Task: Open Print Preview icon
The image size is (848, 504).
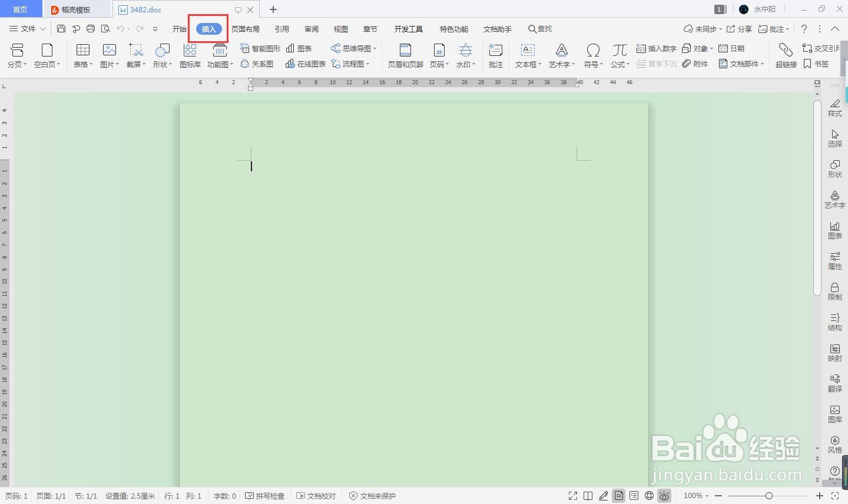Action: [105, 29]
